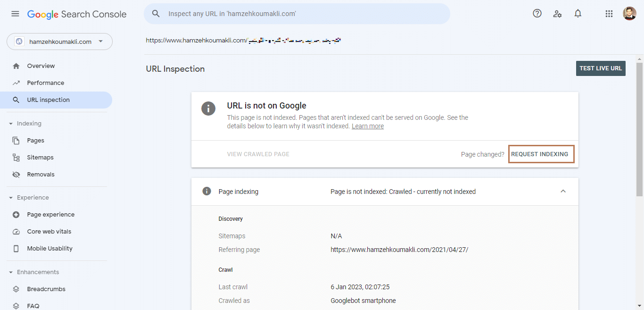Click the TEST LIVE URL button

coord(601,68)
